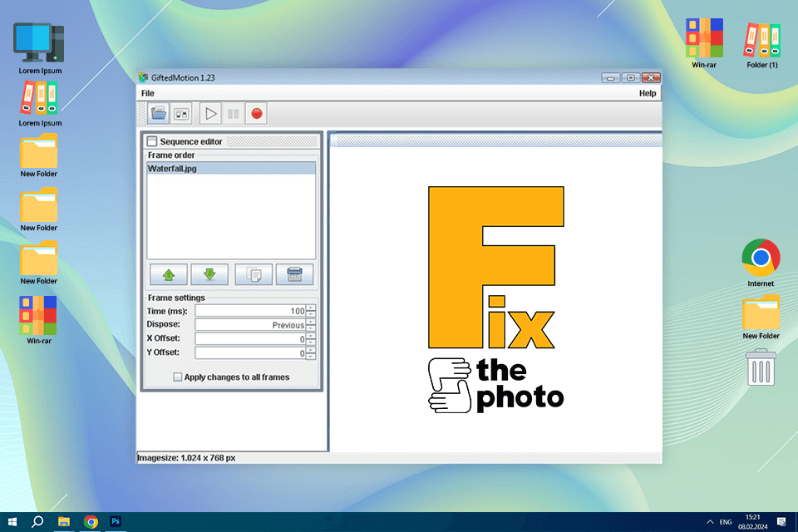The image size is (798, 532).
Task: Select the Folder (1) desktop icon
Action: point(762,45)
